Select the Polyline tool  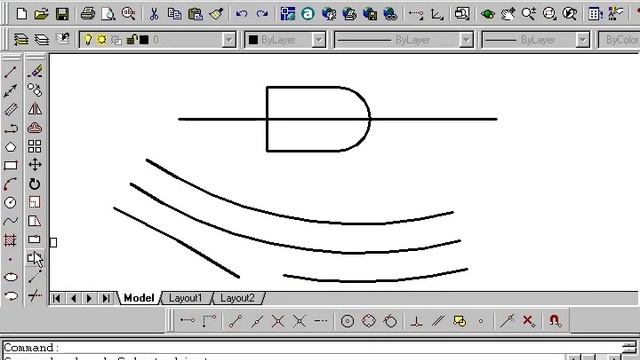click(11, 129)
